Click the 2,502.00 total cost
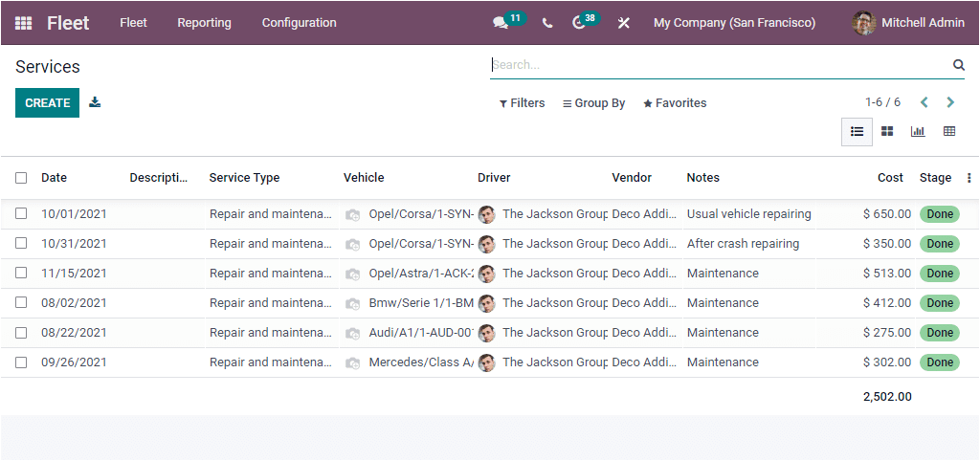980x461 pixels. 887,397
